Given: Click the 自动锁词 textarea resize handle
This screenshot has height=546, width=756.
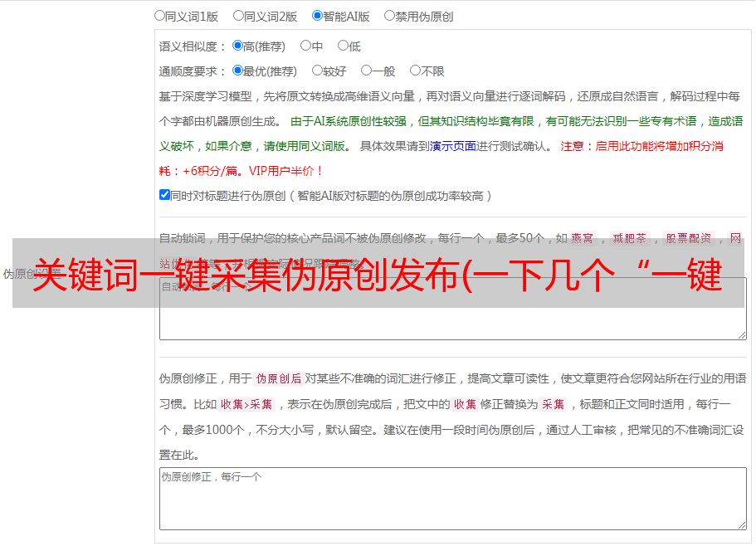Looking at the screenshot, I should click(742, 335).
